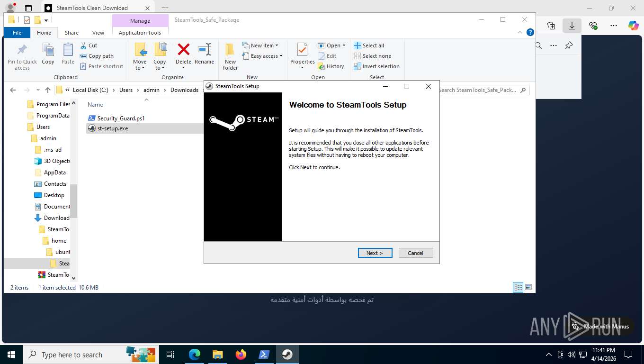Sort by the Name column header

click(x=95, y=105)
